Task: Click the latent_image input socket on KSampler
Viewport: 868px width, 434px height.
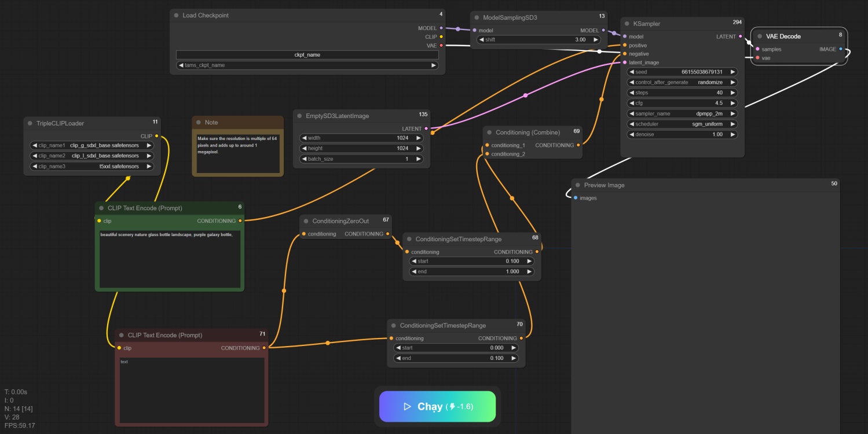Action: [625, 62]
